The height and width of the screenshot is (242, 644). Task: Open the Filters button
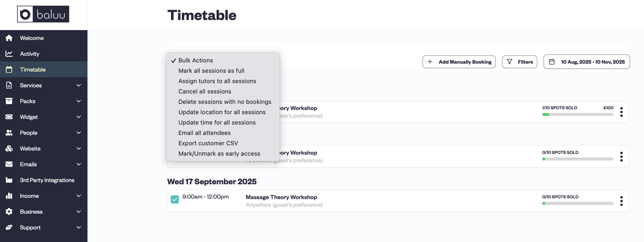point(519,62)
